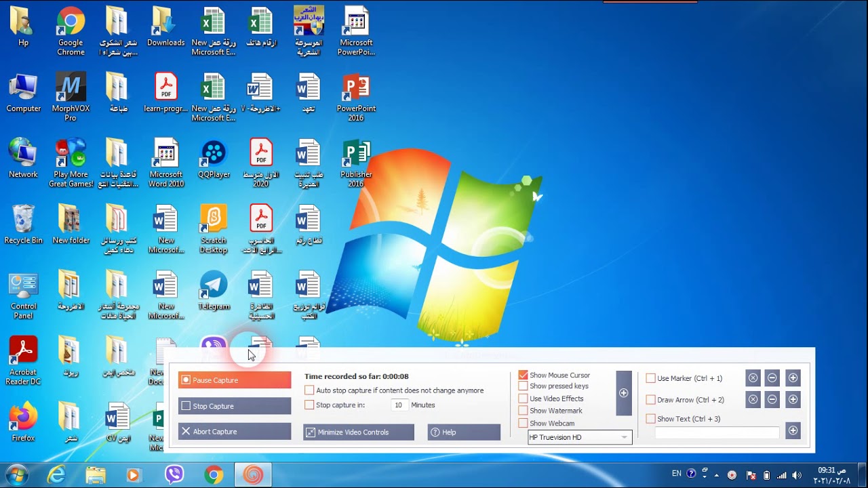This screenshot has width=868, height=488.
Task: Select the Control Panel desktop icon
Action: pyautogui.click(x=23, y=296)
